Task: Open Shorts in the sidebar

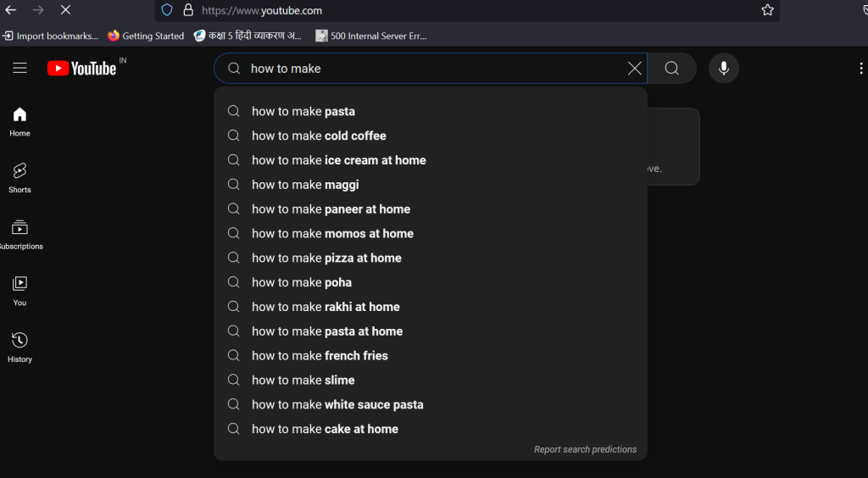Action: click(20, 178)
